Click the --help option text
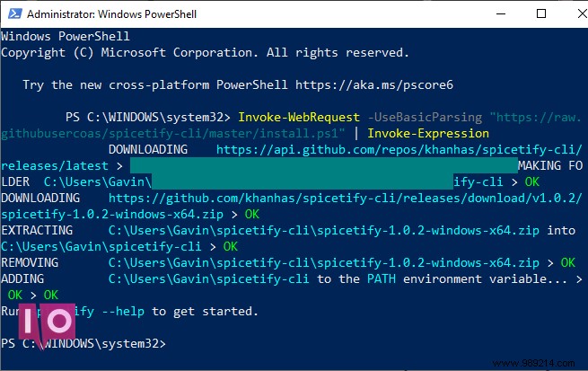Image resolution: width=588 pixels, height=371 pixels. [123, 311]
